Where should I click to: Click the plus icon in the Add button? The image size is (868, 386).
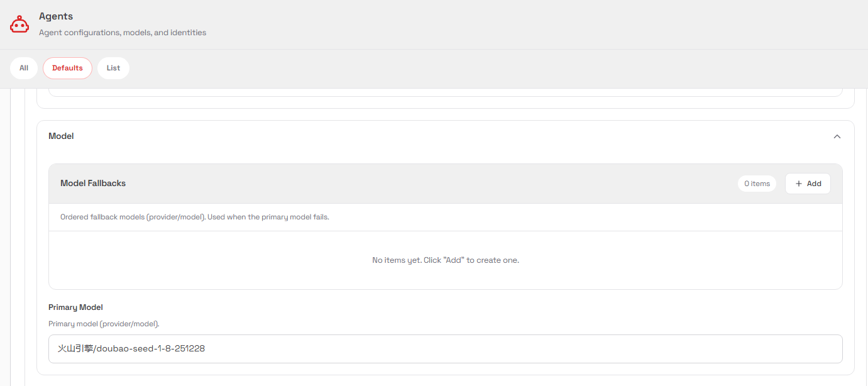(x=799, y=184)
